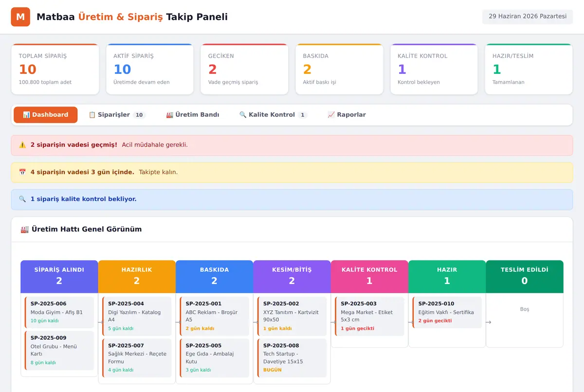Open the Geciken stat card

pyautogui.click(x=244, y=69)
